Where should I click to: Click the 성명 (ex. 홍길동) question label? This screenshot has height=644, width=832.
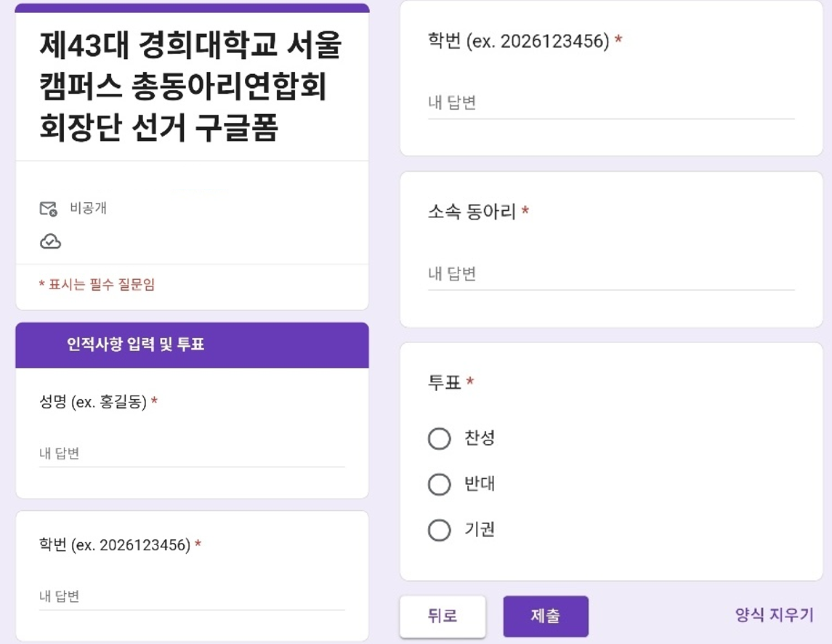point(93,402)
